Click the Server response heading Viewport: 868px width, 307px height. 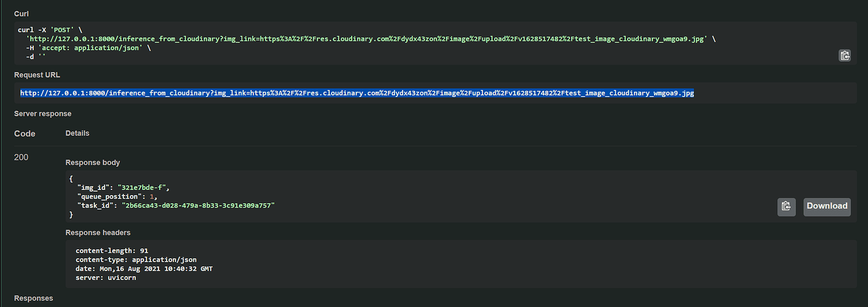click(x=43, y=114)
